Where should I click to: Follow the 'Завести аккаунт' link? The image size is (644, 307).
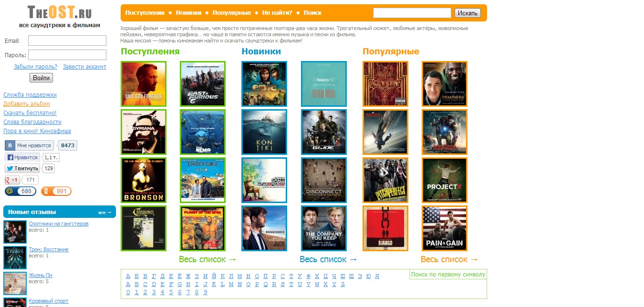tap(84, 67)
